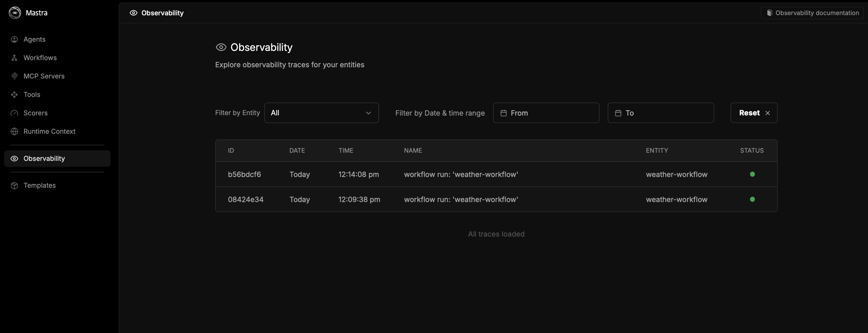Click green status dot of 12:14:08 trace
This screenshot has height=333, width=868.
click(x=752, y=174)
